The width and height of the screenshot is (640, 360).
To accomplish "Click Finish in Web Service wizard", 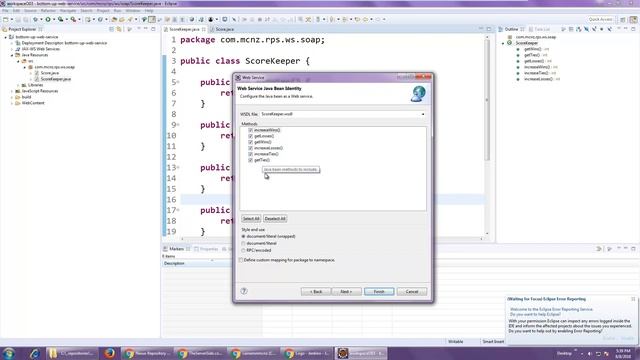I will coord(379,291).
